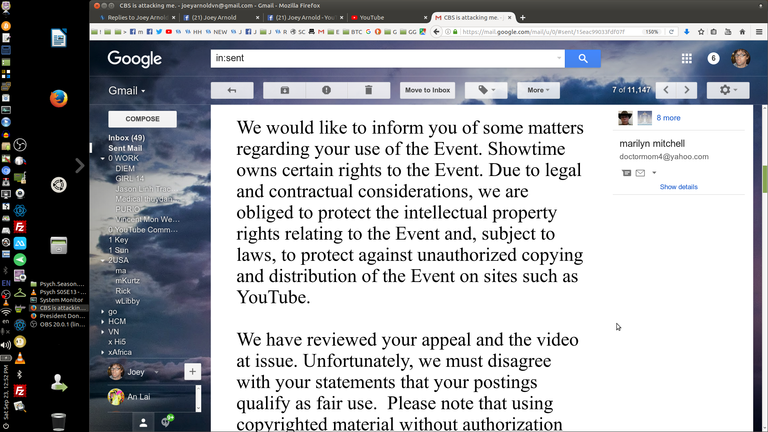Switch to first (21) Joey Arnold tab
The image size is (768, 432).
pyautogui.click(x=219, y=18)
